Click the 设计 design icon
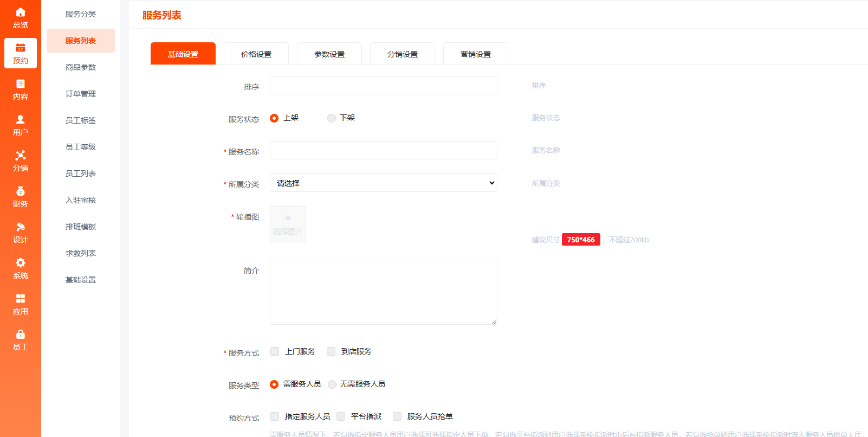The height and width of the screenshot is (437, 868). [20, 227]
